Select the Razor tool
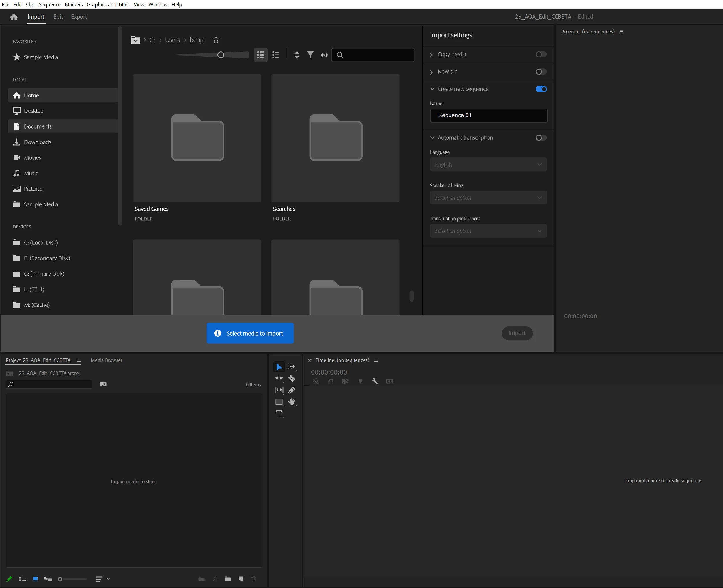 tap(292, 378)
